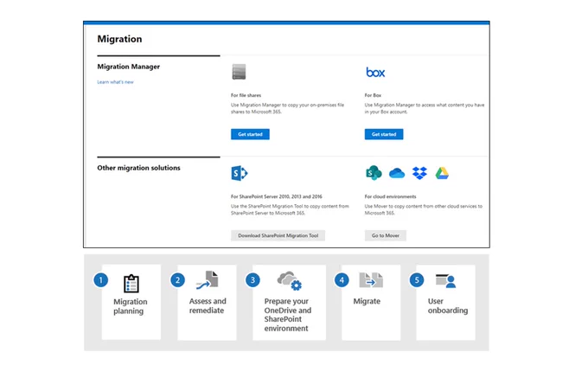Click the file shares server icon

239,72
